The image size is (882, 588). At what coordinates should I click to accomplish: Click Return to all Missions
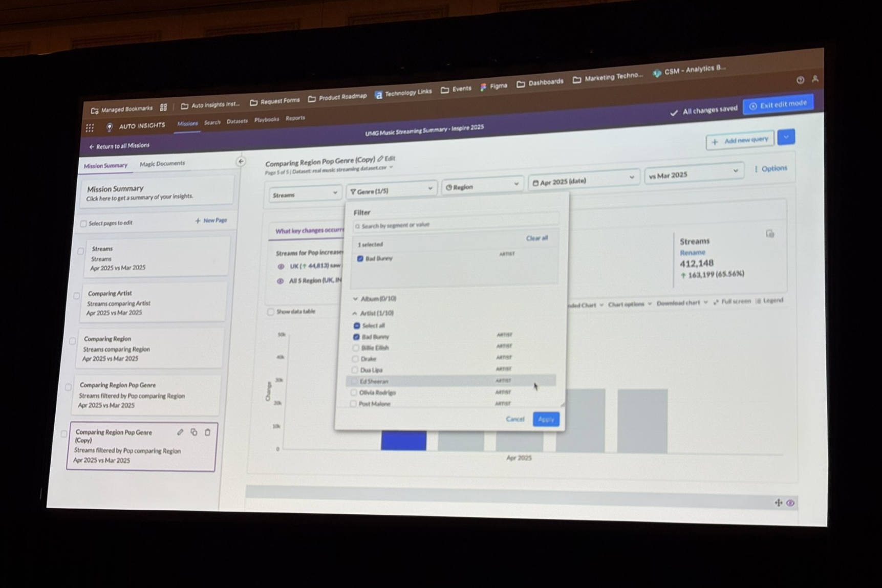tap(119, 146)
